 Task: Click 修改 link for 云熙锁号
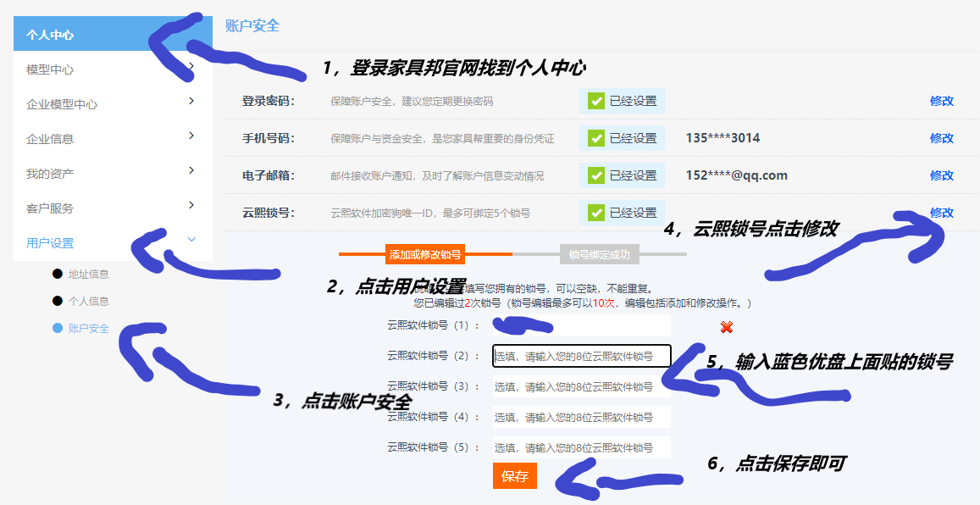941,213
